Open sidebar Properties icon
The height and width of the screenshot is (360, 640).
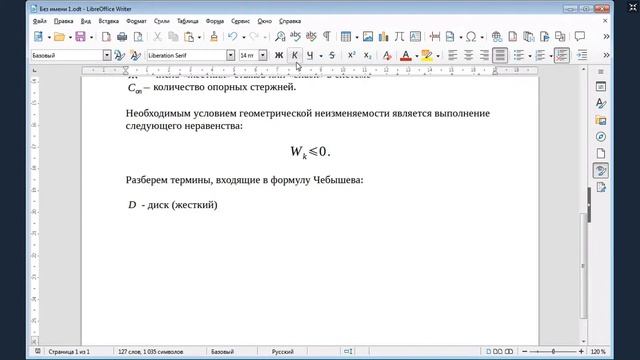pyautogui.click(x=601, y=87)
